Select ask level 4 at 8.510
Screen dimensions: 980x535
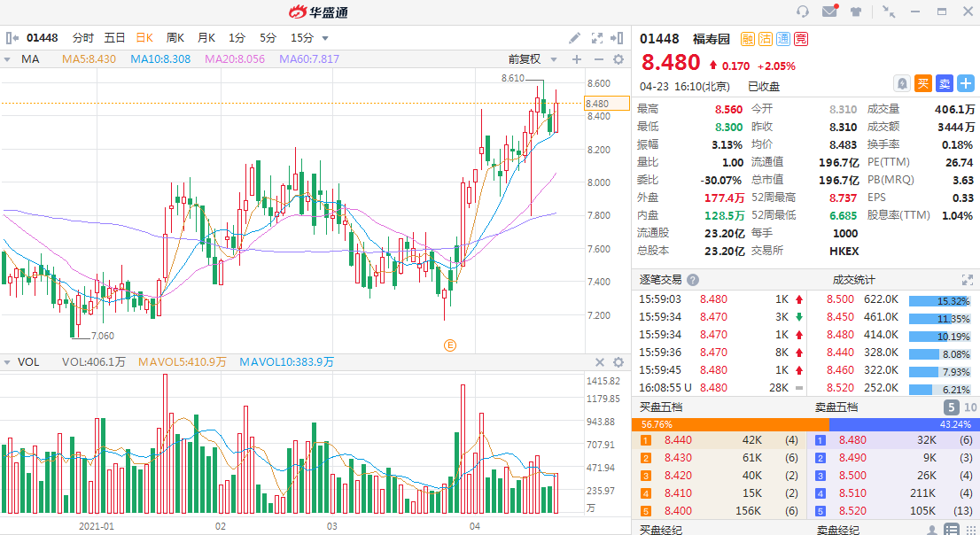[895, 493]
